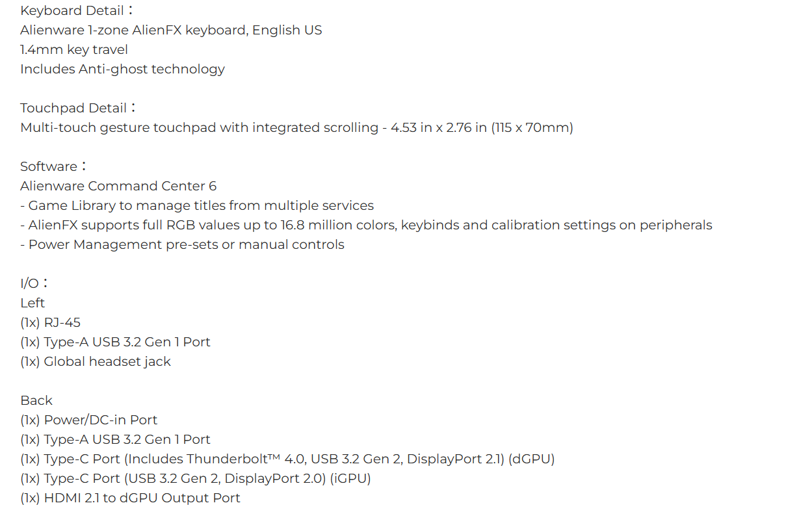The width and height of the screenshot is (812, 514).
Task: Click the Power/DC-in Port line
Action: (89, 420)
